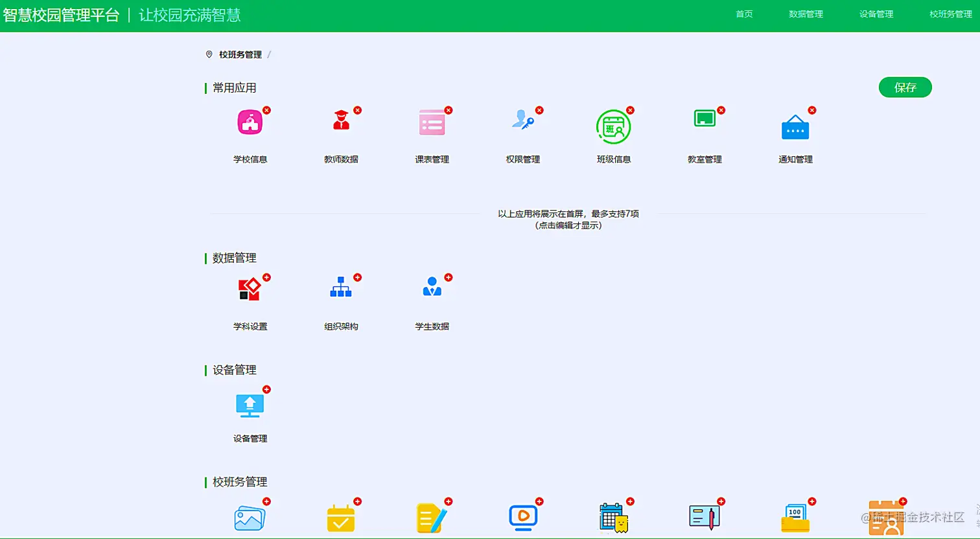Click the yellow note with blue pen icon
This screenshot has width=980, height=539.
[432, 518]
